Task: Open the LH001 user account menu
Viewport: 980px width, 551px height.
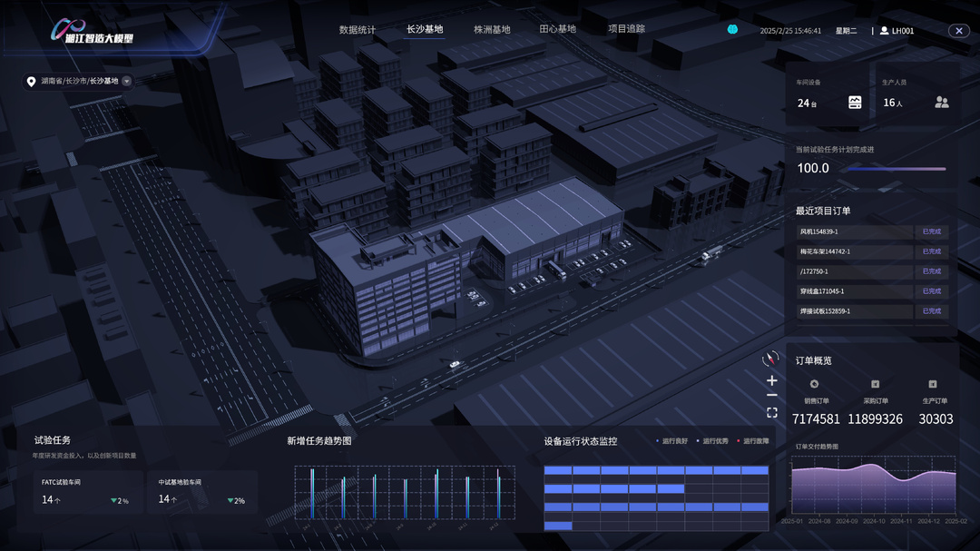Action: point(897,31)
